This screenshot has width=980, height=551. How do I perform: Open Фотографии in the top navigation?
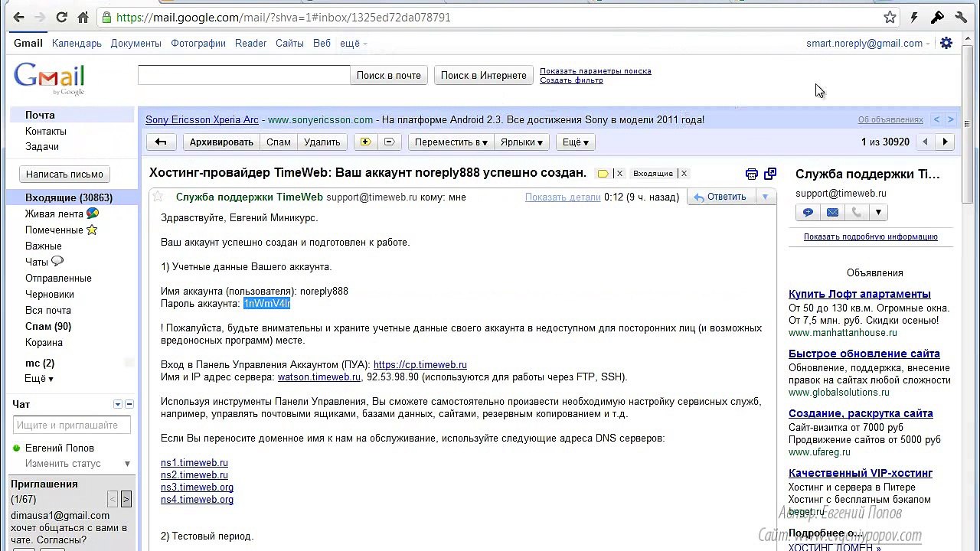[x=198, y=44]
